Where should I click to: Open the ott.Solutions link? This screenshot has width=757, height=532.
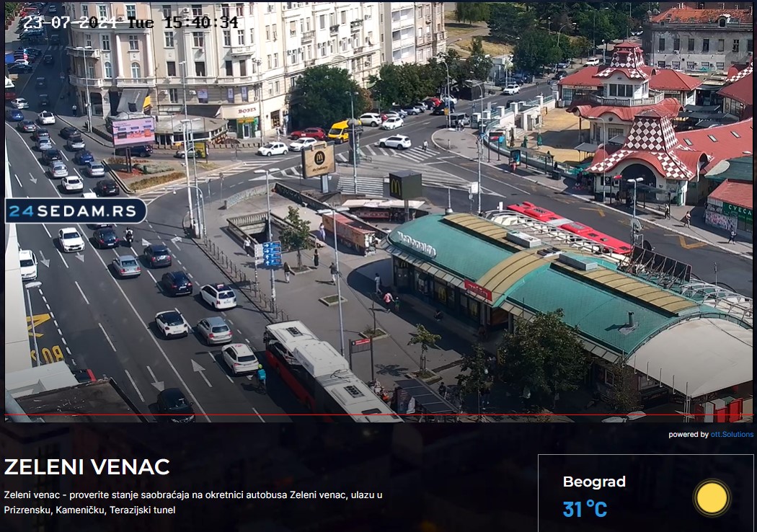(732, 435)
